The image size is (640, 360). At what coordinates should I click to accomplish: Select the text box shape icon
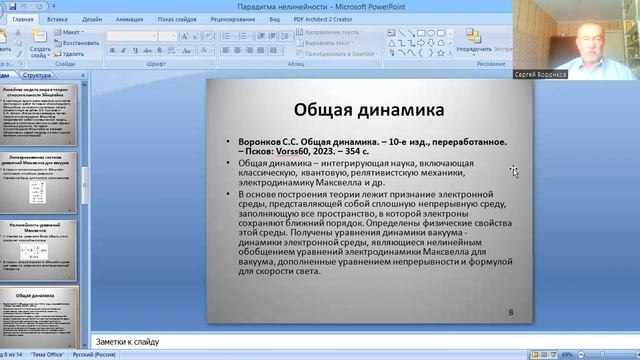tap(391, 33)
